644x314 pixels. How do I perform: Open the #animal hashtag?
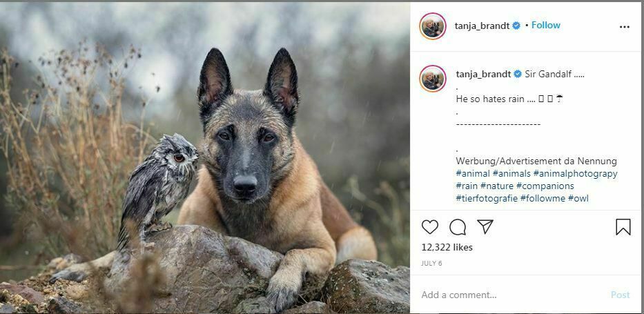473,174
